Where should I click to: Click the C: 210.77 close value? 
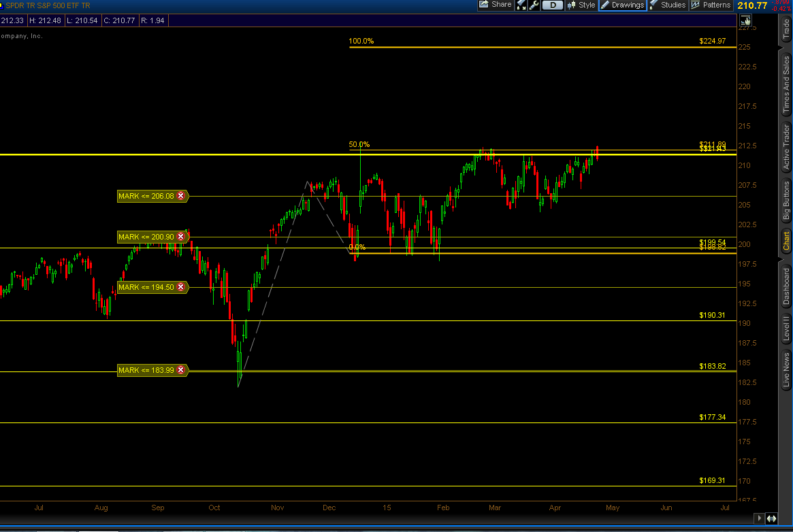tap(119, 20)
